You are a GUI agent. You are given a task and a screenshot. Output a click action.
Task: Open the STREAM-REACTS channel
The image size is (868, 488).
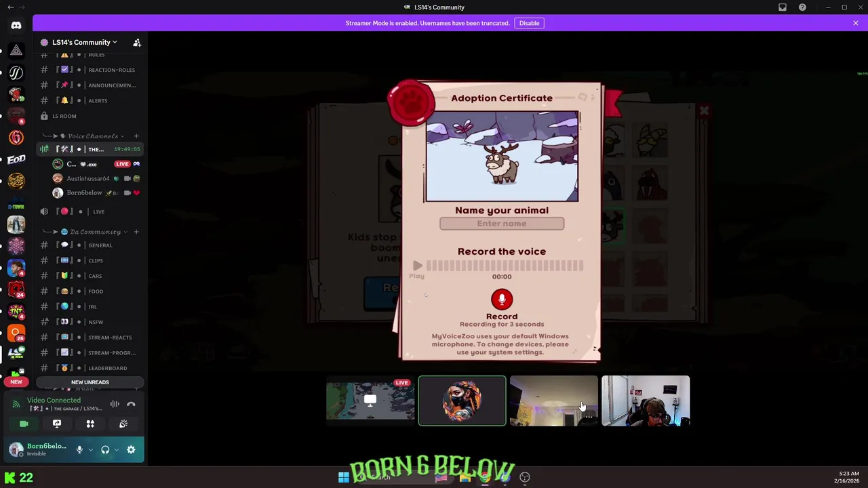point(91,338)
